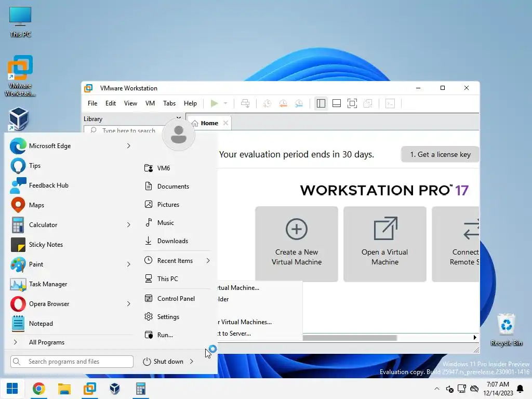The image size is (532, 399).
Task: Show hidden tray icons chevron
Action: click(x=436, y=389)
